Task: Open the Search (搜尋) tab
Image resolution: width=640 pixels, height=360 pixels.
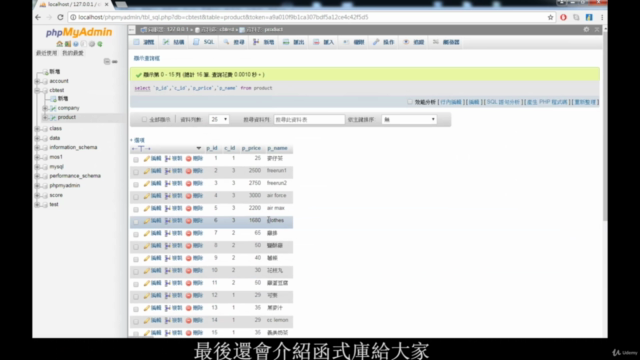Action: (x=234, y=42)
